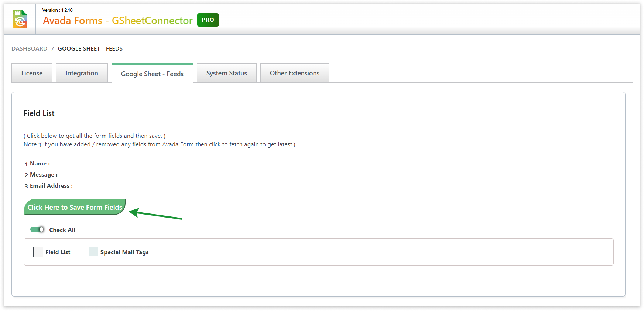Click the green PRO badge

click(208, 20)
